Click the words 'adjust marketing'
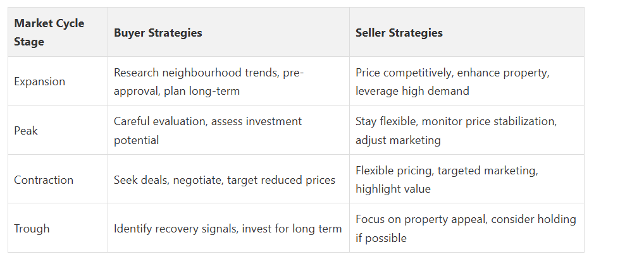 (x=398, y=140)
